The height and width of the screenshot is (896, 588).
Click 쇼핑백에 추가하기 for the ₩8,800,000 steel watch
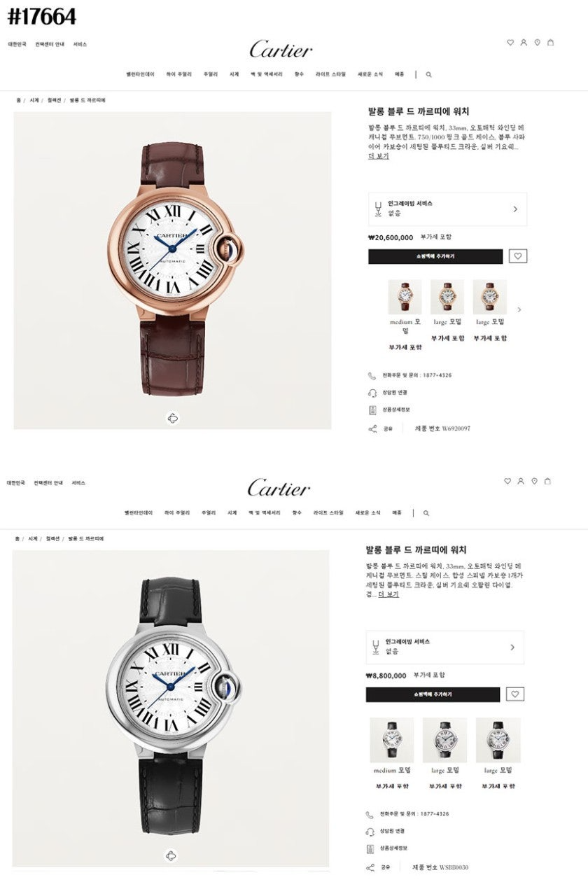pos(433,694)
